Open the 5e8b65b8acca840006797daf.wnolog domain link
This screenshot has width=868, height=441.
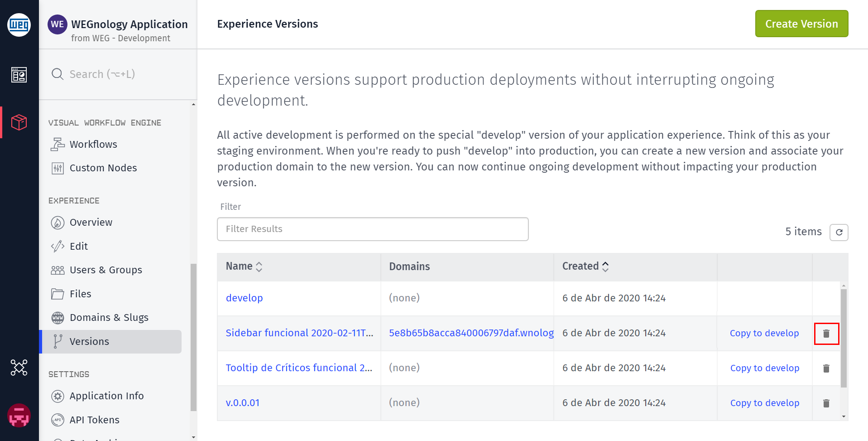click(x=471, y=333)
